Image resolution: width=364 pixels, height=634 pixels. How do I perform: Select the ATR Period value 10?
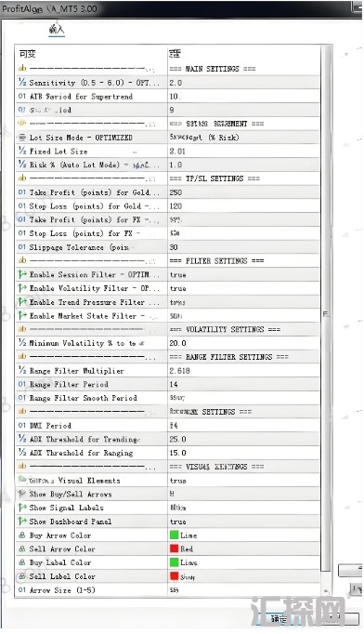tap(175, 97)
